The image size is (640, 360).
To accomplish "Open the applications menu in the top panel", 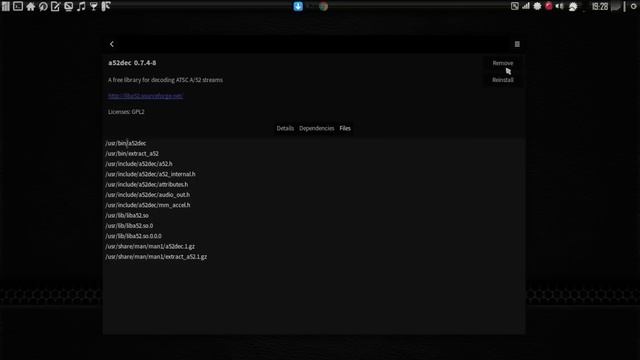I will click(x=6, y=6).
